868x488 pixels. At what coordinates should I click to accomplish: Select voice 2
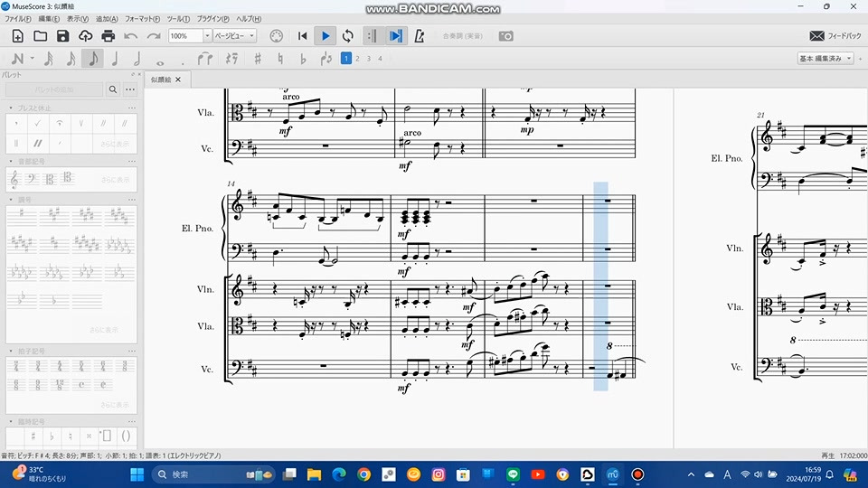click(358, 58)
